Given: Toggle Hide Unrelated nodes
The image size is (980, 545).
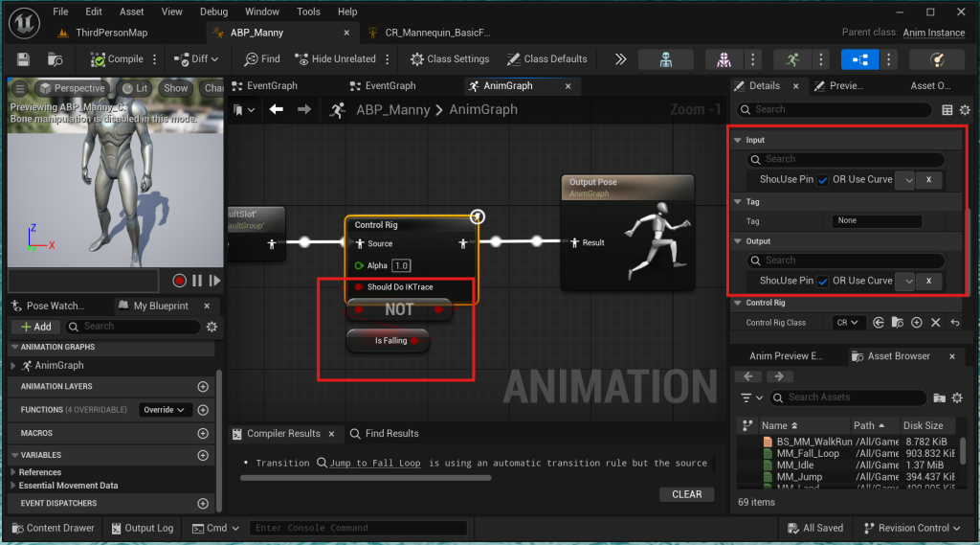Looking at the screenshot, I should coord(336,58).
